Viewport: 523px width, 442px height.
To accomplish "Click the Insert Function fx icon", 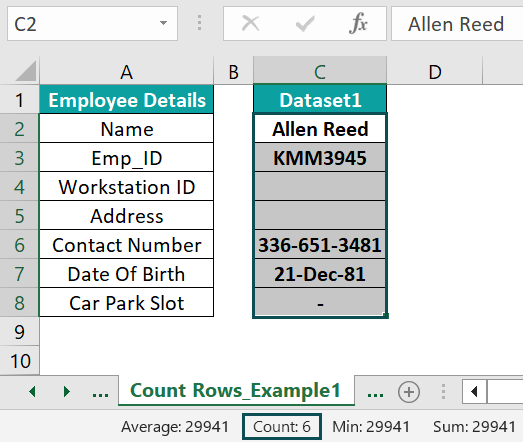I will 358,24.
